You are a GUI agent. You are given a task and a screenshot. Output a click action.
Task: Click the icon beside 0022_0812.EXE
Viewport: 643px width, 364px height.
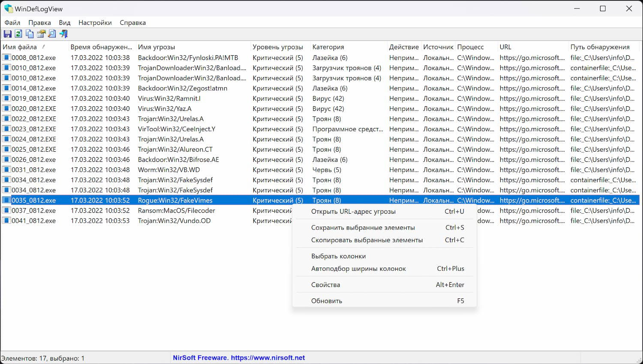tap(6, 119)
